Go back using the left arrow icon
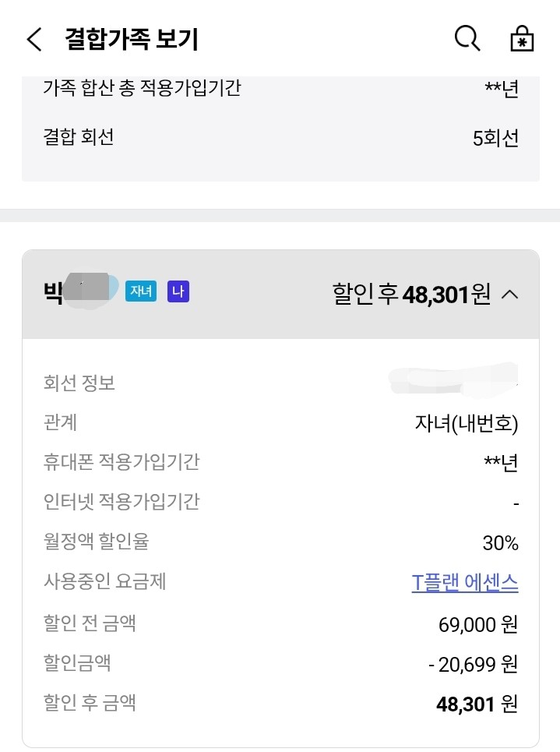560x752 pixels. (x=34, y=39)
